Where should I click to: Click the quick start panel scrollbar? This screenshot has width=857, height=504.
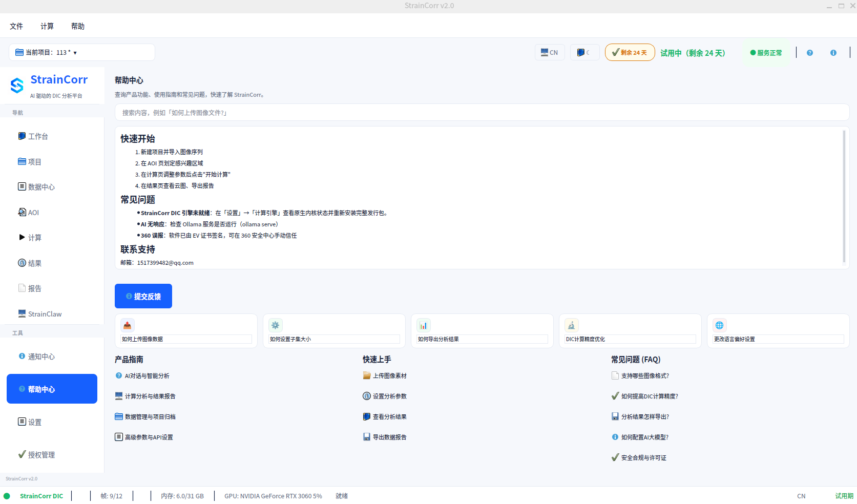844,196
